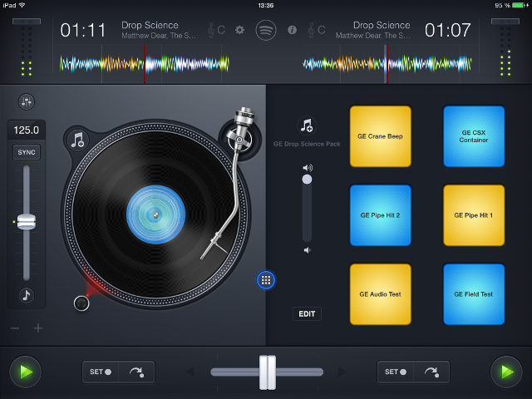This screenshot has height=399, width=532.
Task: Tap the vinyl record blue label
Action: tap(155, 214)
